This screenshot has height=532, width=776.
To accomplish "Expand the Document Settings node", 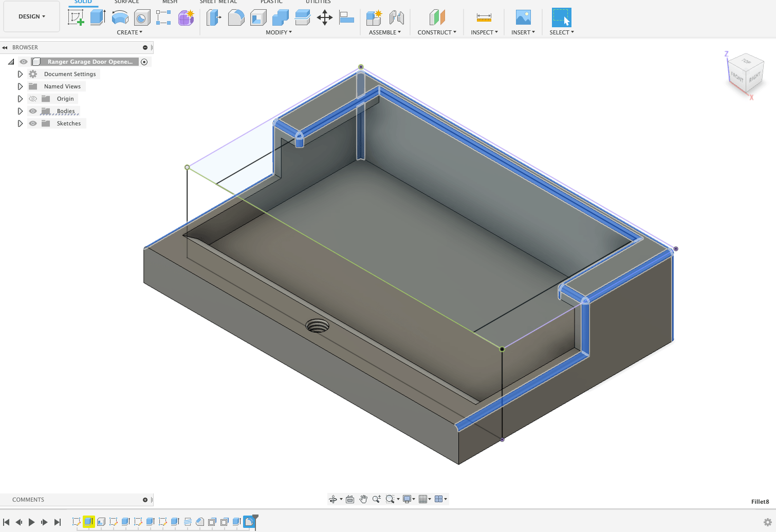I will tap(20, 74).
